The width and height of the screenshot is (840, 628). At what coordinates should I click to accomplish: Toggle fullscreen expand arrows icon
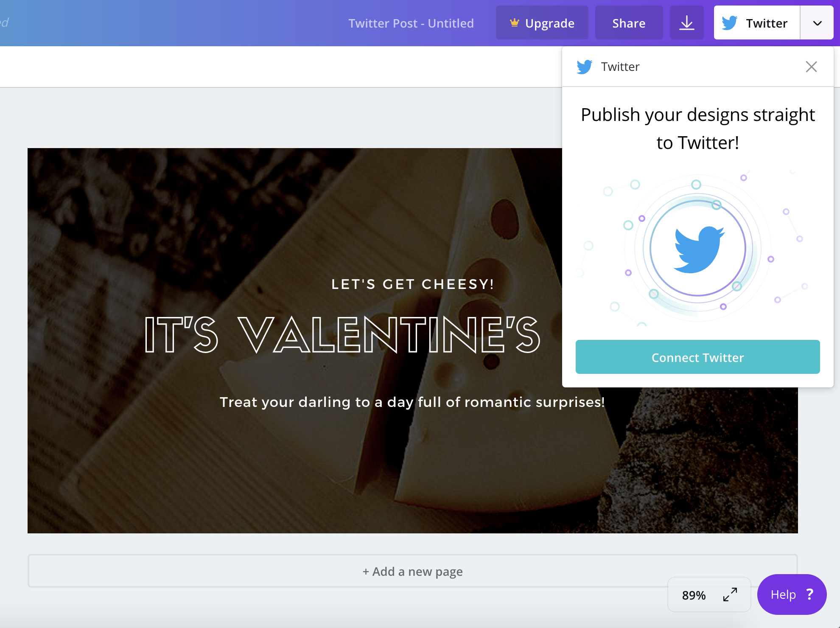coord(730,594)
